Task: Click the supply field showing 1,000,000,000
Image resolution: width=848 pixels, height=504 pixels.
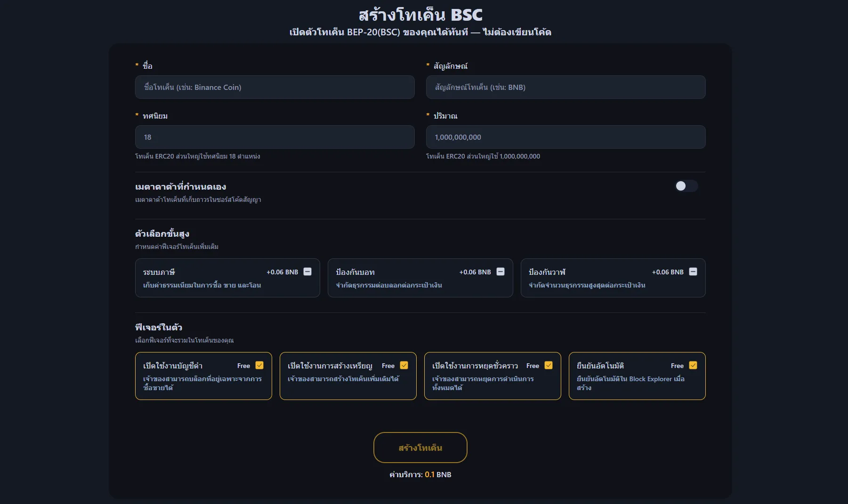Action: [x=566, y=137]
